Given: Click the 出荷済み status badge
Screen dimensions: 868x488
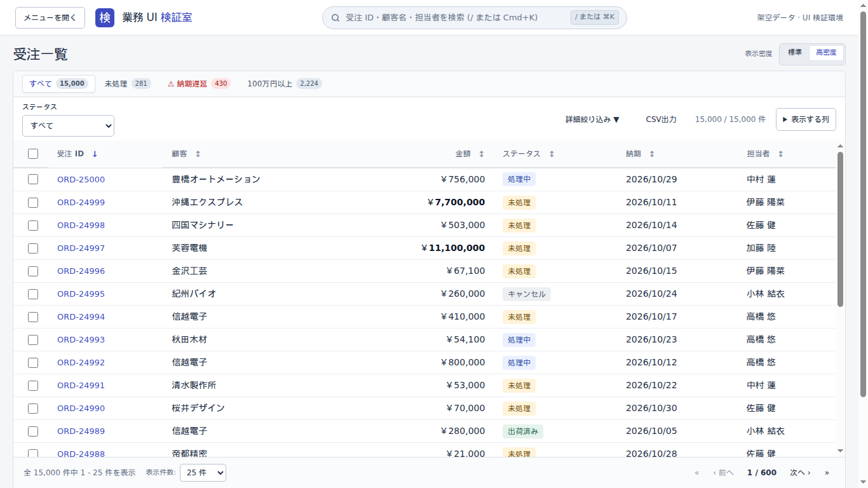Looking at the screenshot, I should click(x=523, y=431).
